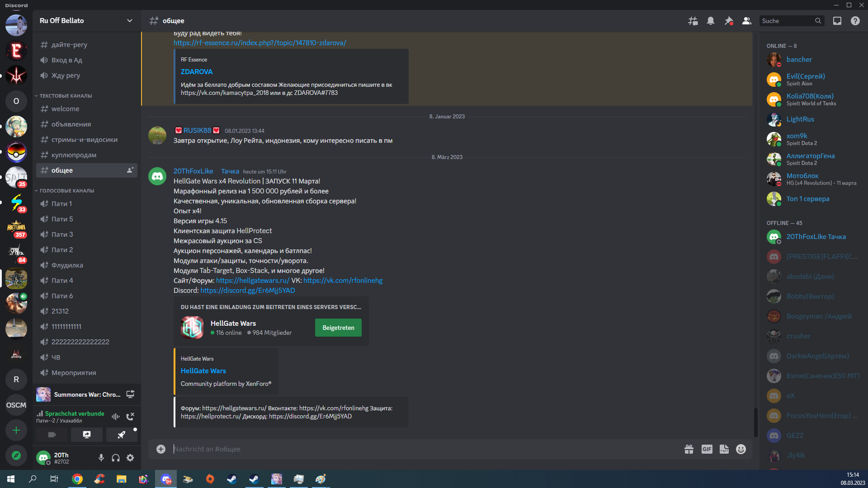Collapse ТЕКСТОВЫЕ КАНАЛЫ category
Image resolution: width=868 pixels, height=488 pixels.
(65, 96)
